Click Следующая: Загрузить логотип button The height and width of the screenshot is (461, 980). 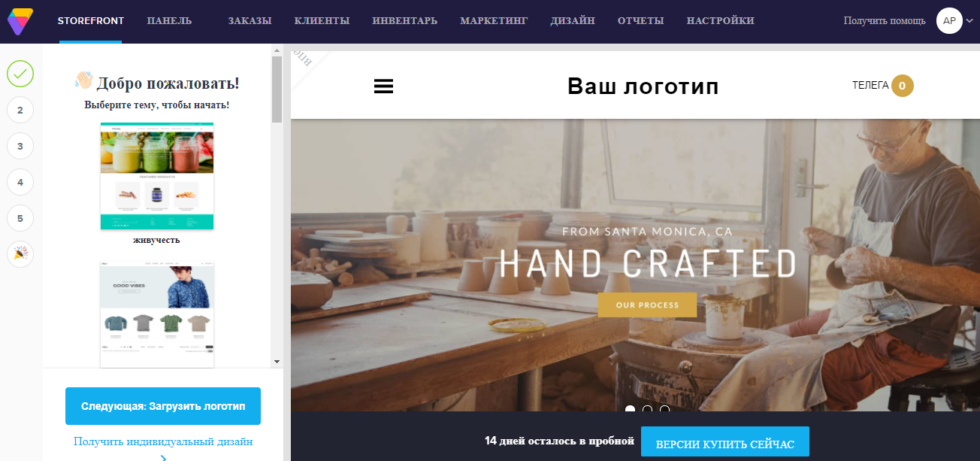pyautogui.click(x=163, y=406)
